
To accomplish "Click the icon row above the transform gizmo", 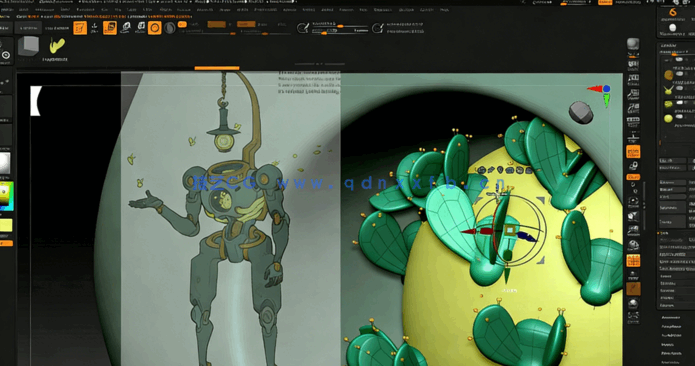I will click(x=506, y=170).
